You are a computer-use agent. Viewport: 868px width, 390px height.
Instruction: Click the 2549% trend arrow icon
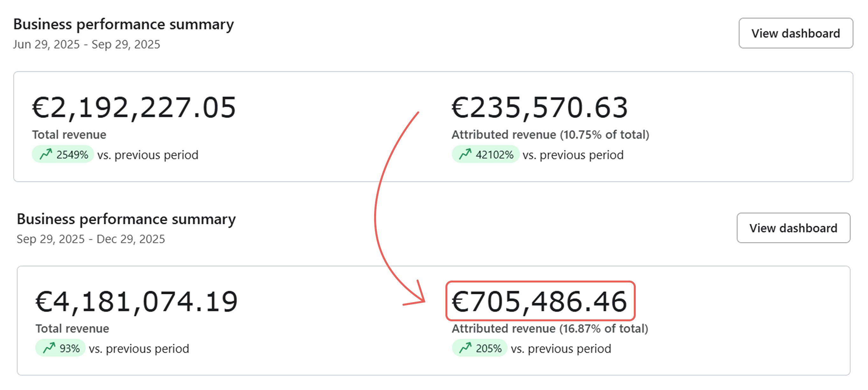click(x=46, y=154)
